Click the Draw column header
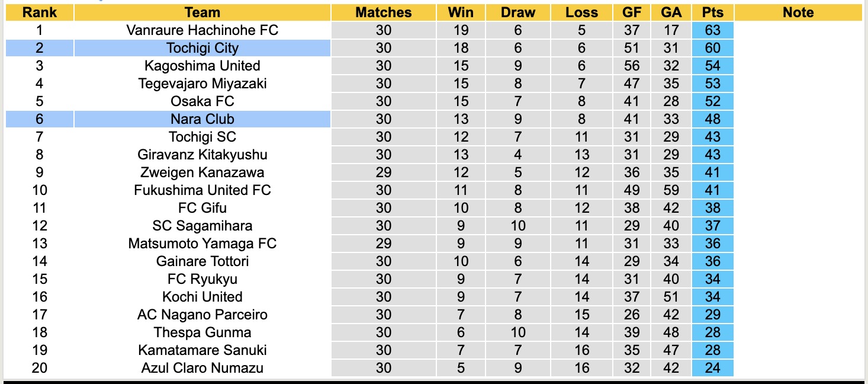868x384 pixels. [x=517, y=12]
